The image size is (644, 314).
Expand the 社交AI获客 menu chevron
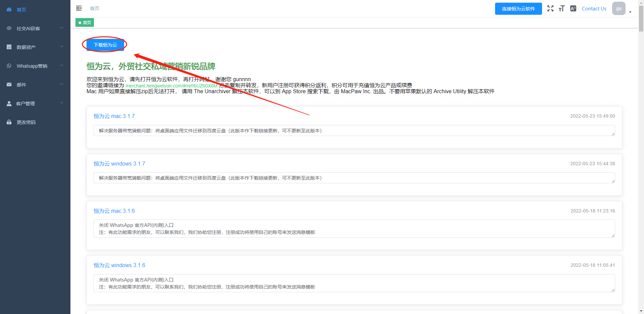point(62,28)
